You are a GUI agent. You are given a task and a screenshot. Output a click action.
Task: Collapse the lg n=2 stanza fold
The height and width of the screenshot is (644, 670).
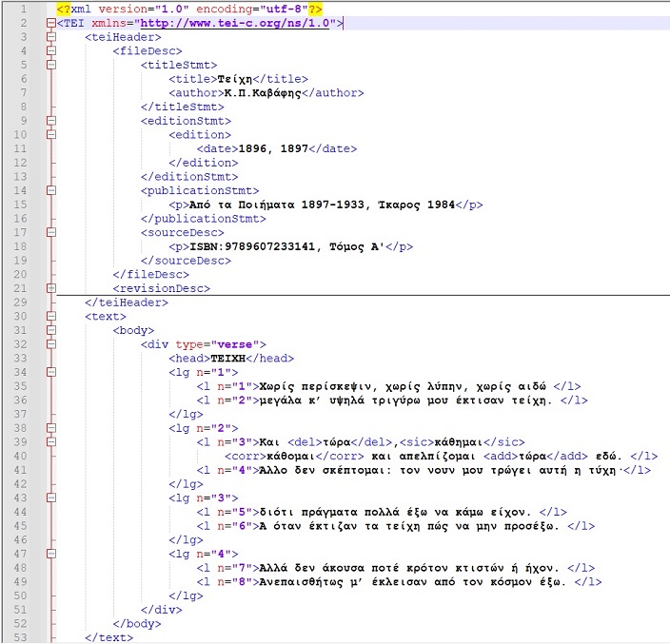51,428
